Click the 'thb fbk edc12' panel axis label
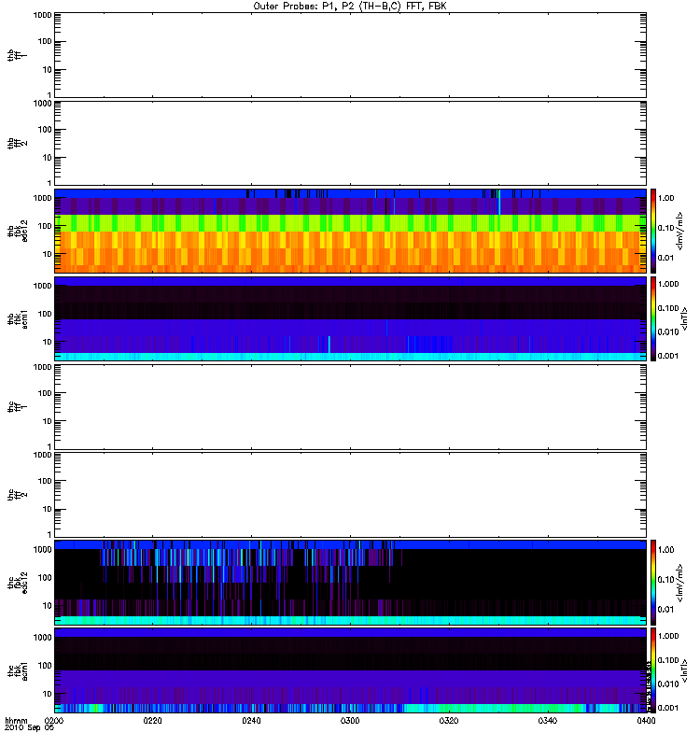Image resolution: width=700 pixels, height=747 pixels. 18,231
